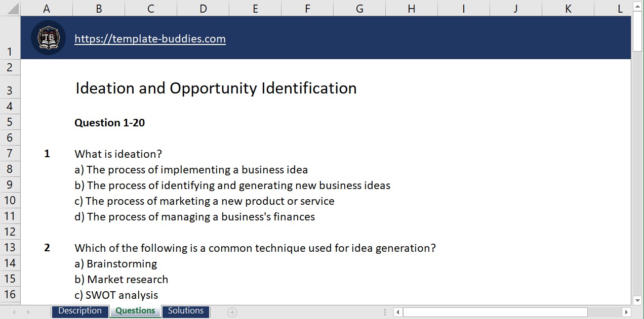Open the template-buddies.com hyperlink
The height and width of the screenshot is (319, 644).
pos(150,38)
